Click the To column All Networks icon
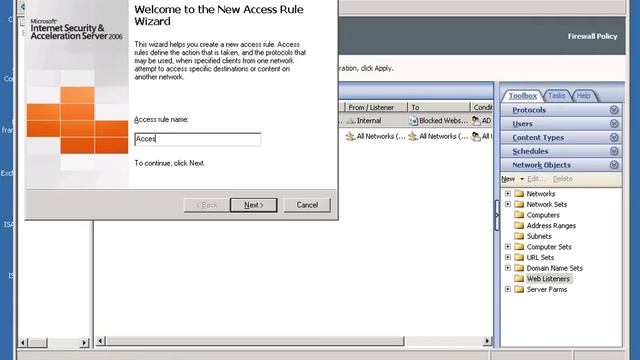The width and height of the screenshot is (640, 360). tap(413, 136)
